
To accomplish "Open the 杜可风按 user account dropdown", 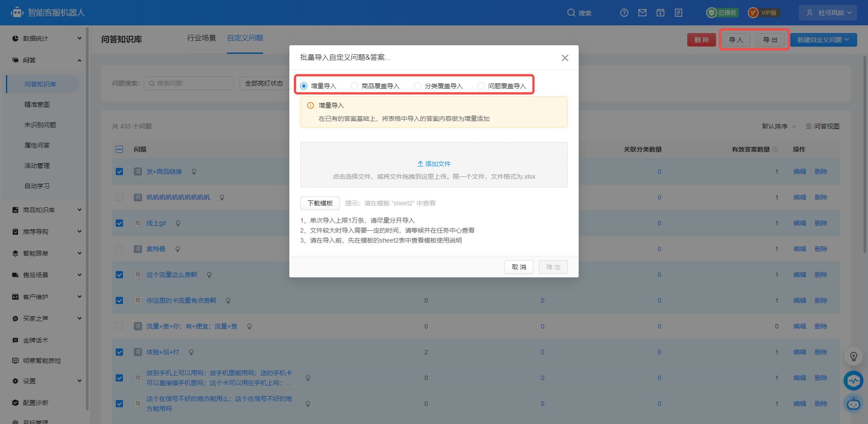I will [x=828, y=13].
